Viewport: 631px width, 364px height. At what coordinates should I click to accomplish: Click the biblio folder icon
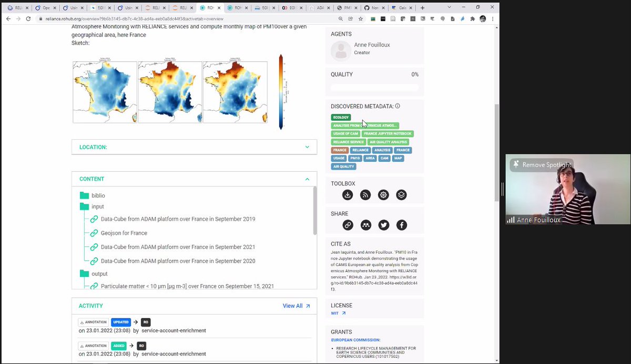84,195
